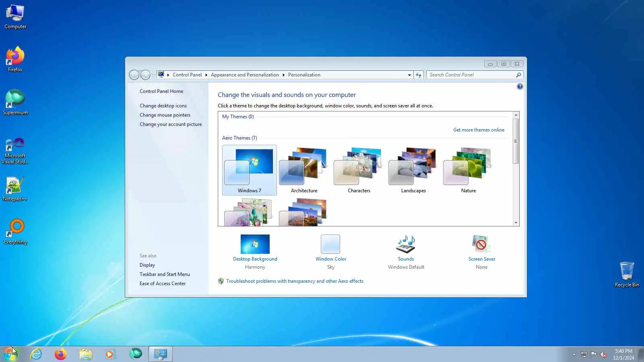The image size is (644, 362).
Task: Click the Forward arrow button
Action: pos(145,75)
